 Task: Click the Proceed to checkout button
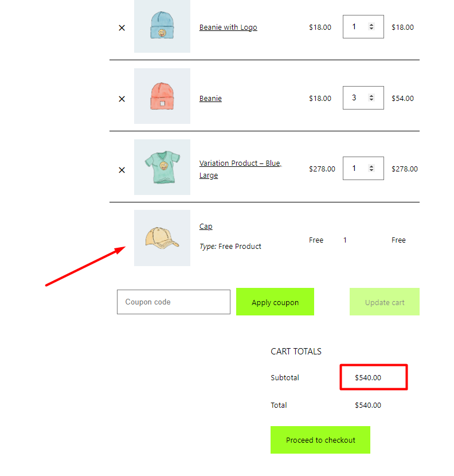tap(320, 440)
